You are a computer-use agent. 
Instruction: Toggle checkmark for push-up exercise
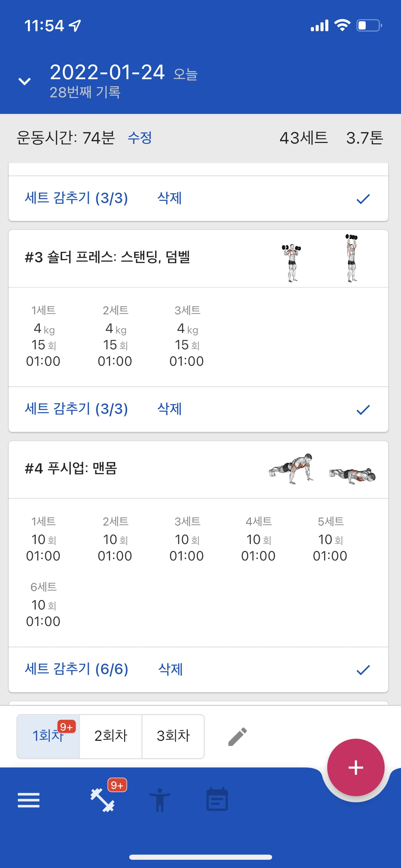(x=363, y=670)
